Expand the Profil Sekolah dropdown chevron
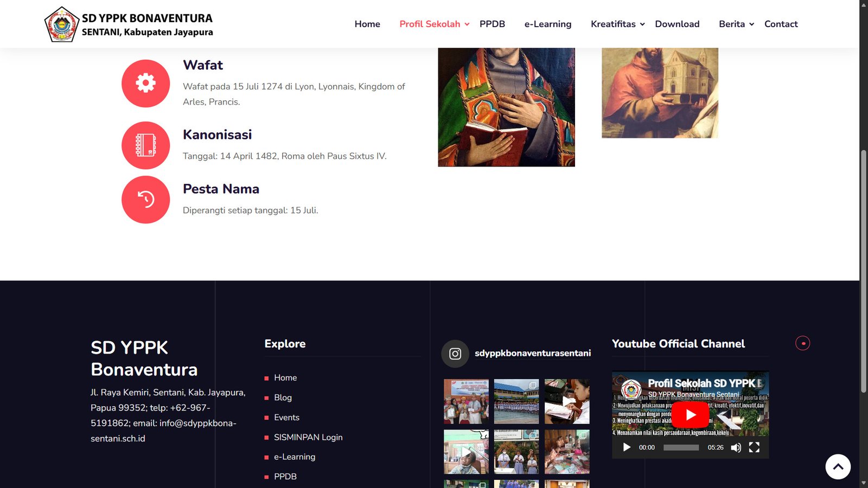Screen dimensions: 868x488 [x=467, y=24]
